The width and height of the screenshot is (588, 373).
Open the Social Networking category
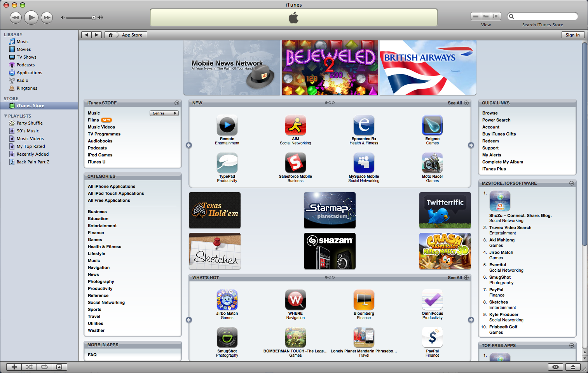coord(106,303)
